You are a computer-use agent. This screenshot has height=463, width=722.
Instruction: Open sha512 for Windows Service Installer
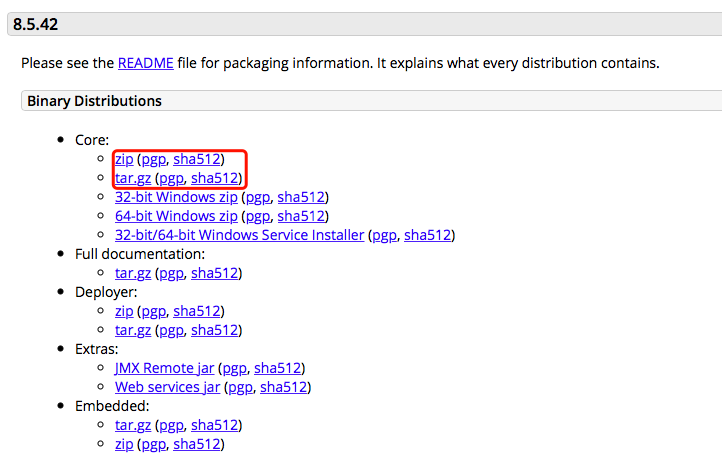pos(427,235)
